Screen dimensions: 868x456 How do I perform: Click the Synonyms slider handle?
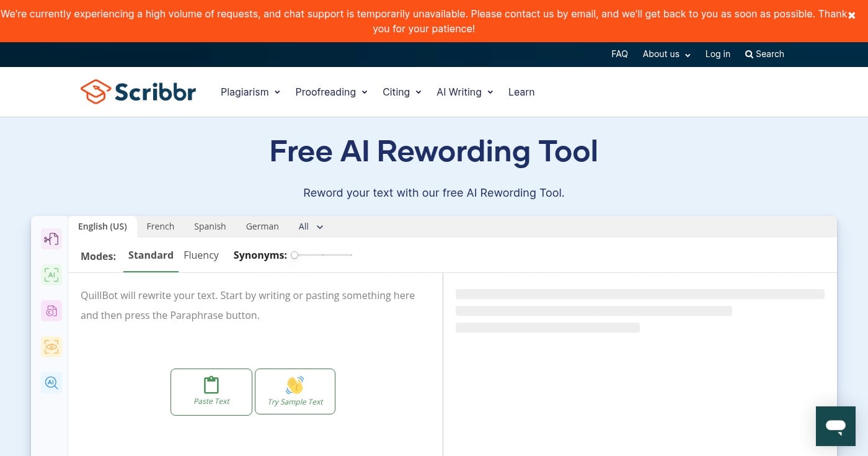coord(294,255)
